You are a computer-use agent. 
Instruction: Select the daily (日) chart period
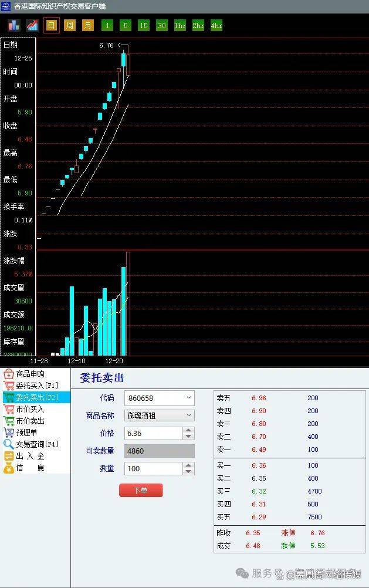pyautogui.click(x=52, y=25)
